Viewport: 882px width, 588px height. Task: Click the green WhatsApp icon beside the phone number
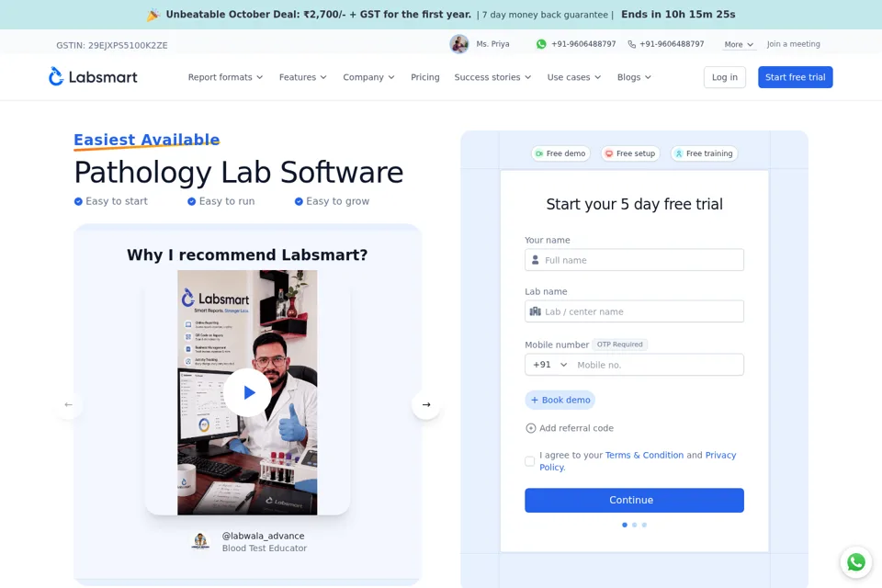541,44
